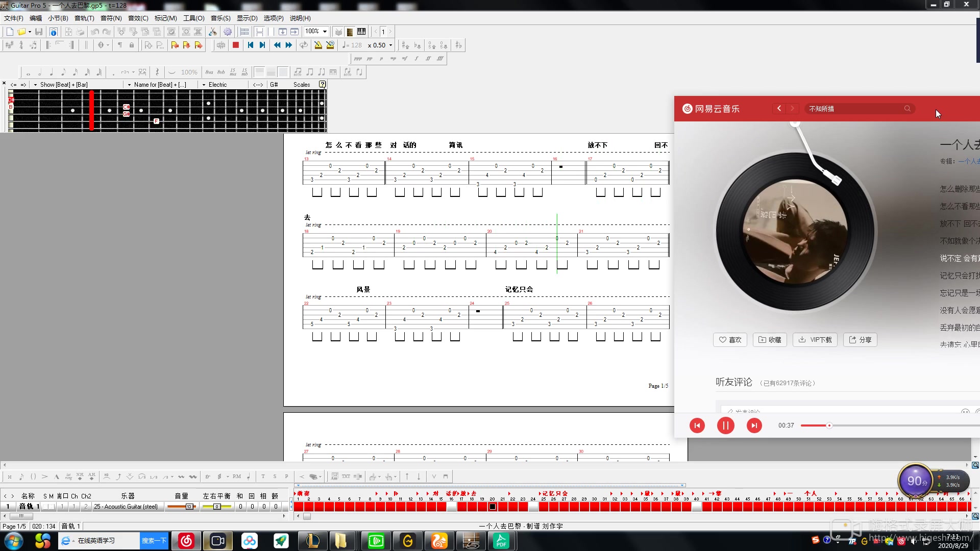Set dynamic to ppp

coord(358,59)
